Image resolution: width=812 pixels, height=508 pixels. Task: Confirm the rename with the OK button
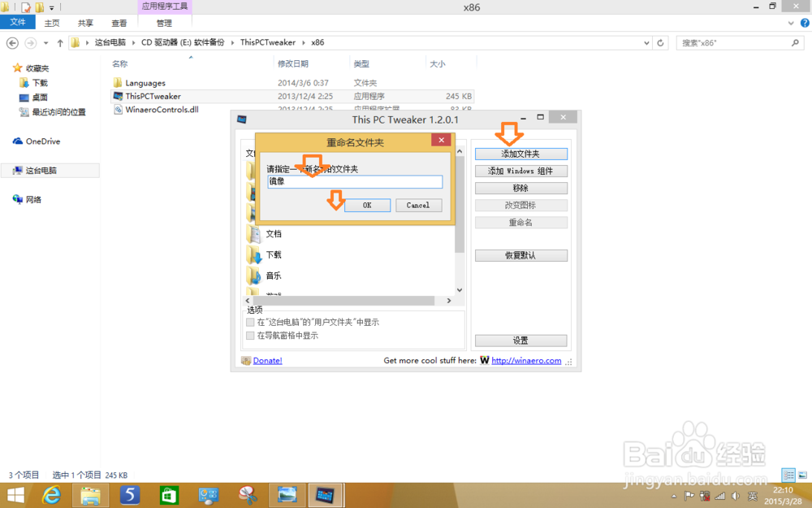point(367,205)
